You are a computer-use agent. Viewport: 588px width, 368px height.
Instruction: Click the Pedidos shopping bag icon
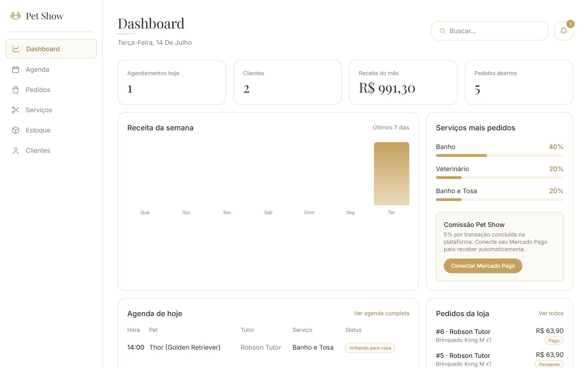coord(16,90)
